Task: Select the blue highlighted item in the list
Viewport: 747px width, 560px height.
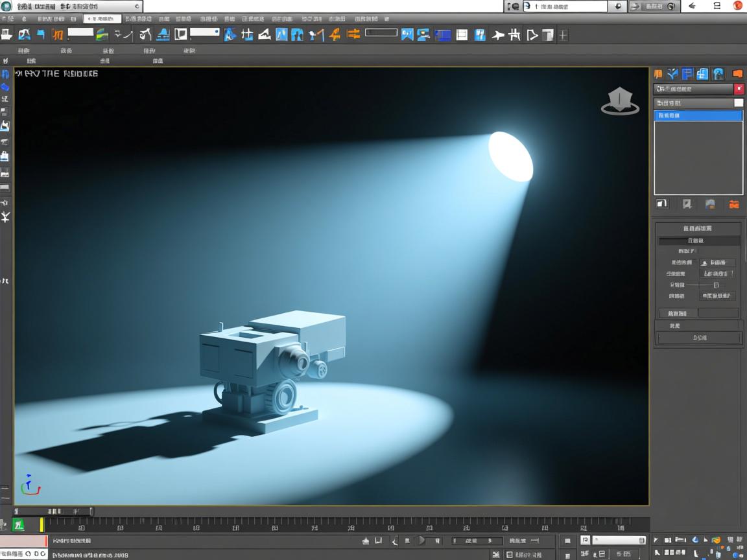Action: (698, 115)
